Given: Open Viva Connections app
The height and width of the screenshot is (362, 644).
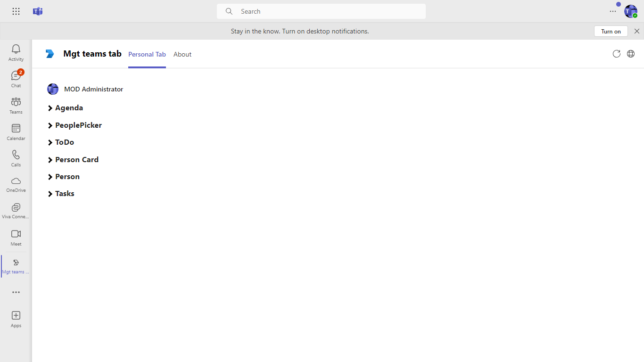Looking at the screenshot, I should pyautogui.click(x=16, y=211).
